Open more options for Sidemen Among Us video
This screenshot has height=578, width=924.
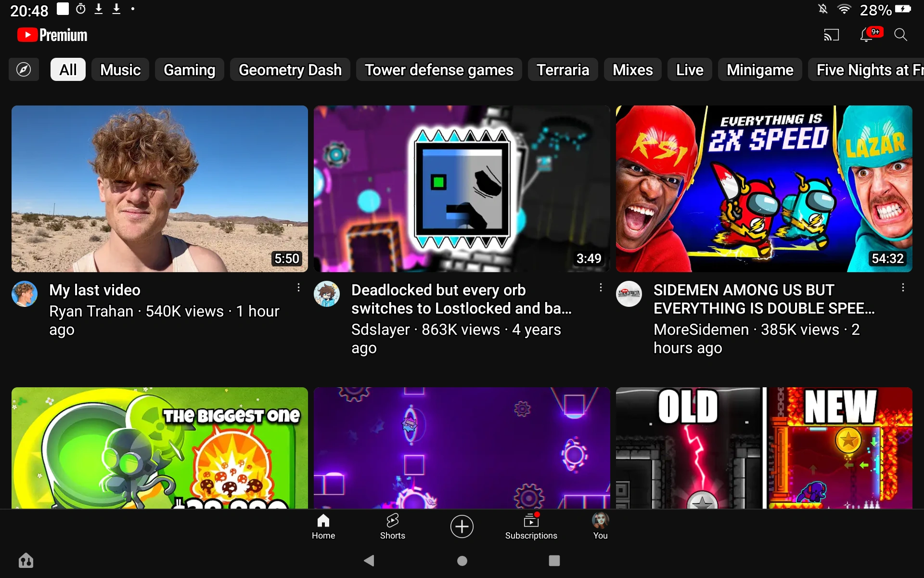tap(903, 288)
